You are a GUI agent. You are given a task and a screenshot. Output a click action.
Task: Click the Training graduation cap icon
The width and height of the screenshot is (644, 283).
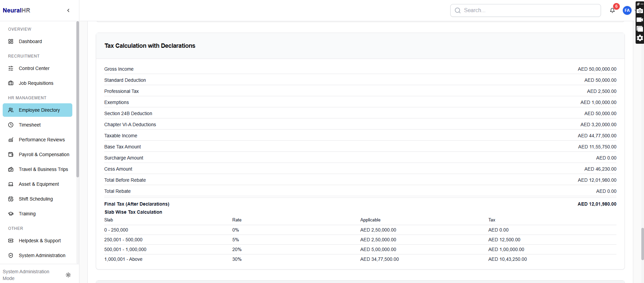[x=11, y=214]
